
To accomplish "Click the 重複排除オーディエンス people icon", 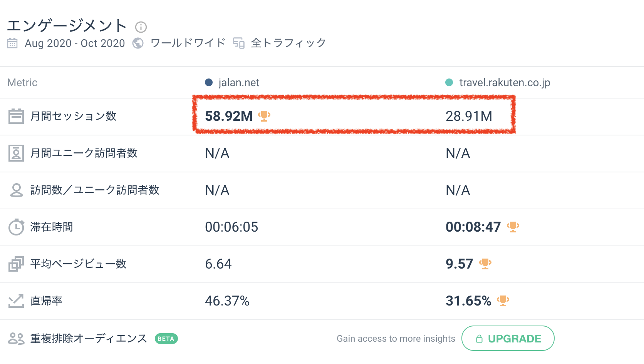I will (16, 339).
